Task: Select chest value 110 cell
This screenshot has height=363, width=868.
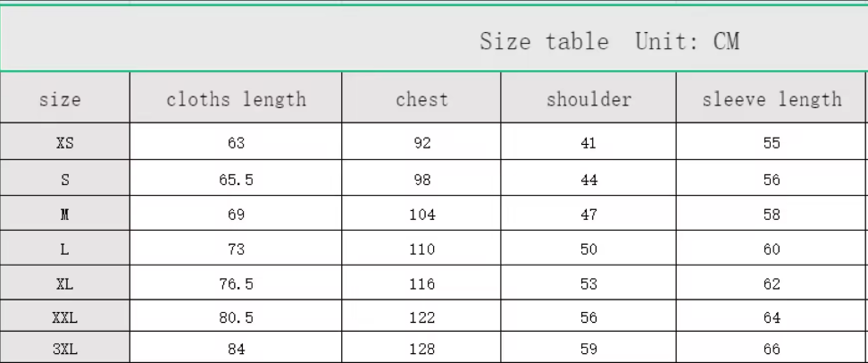Action: (x=421, y=249)
